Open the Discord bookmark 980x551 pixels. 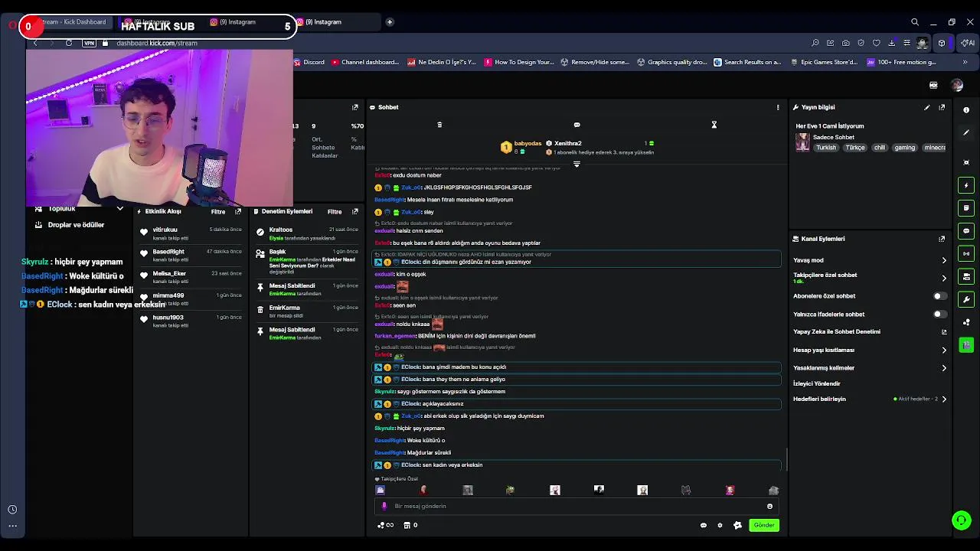pyautogui.click(x=309, y=62)
